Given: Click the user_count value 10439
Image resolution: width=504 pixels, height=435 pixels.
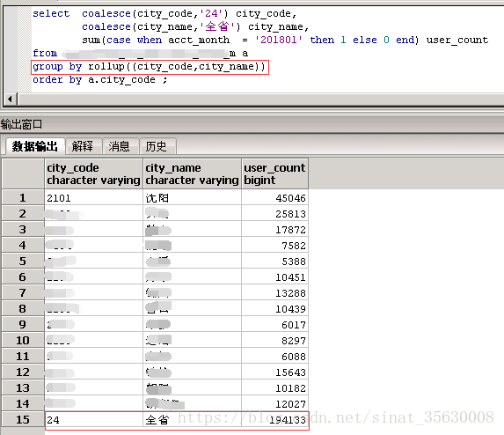Looking at the screenshot, I should click(274, 308).
